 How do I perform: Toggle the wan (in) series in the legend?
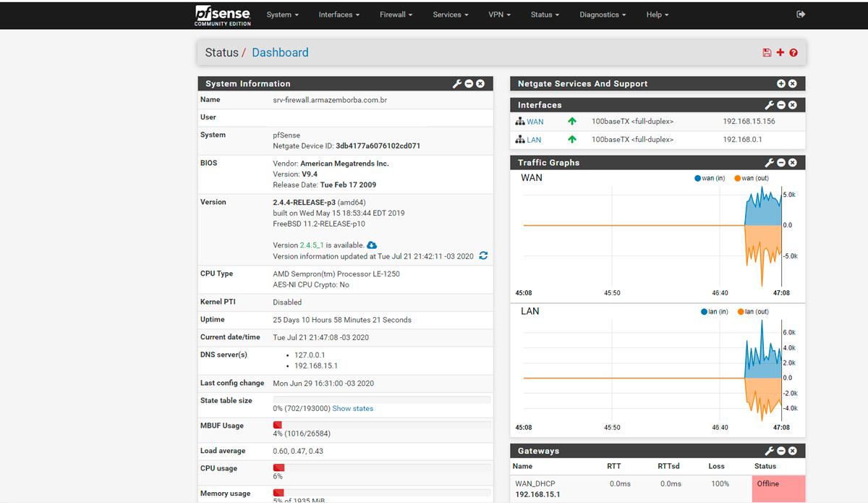point(710,178)
